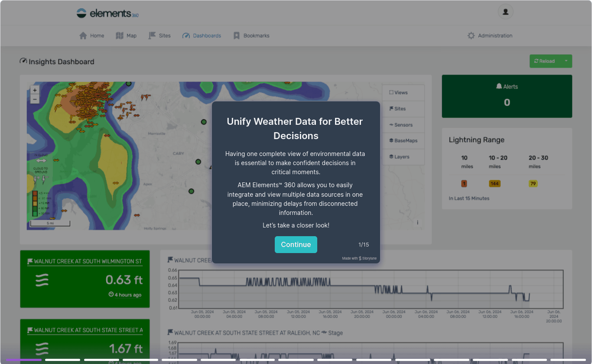Toggle the Layers map option

tap(403, 156)
